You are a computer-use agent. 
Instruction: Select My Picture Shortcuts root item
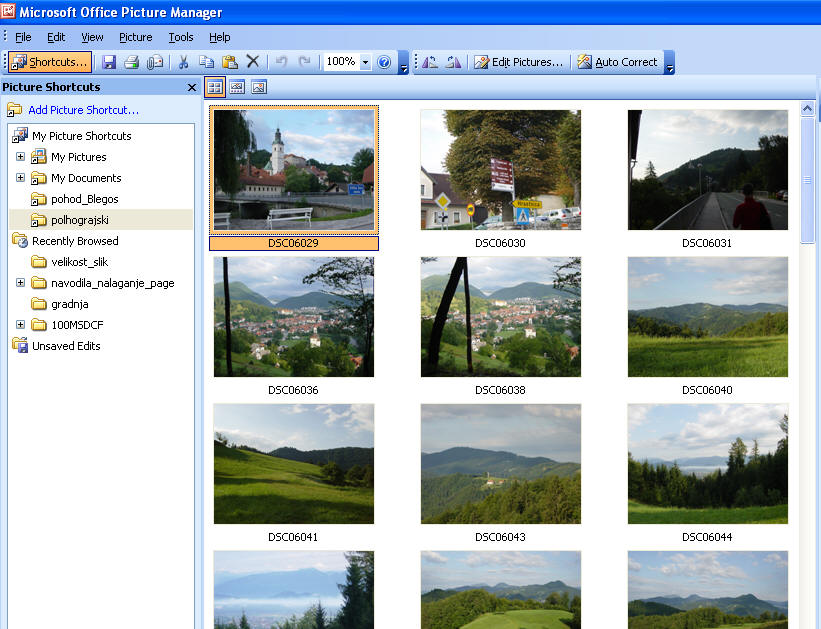(x=82, y=136)
